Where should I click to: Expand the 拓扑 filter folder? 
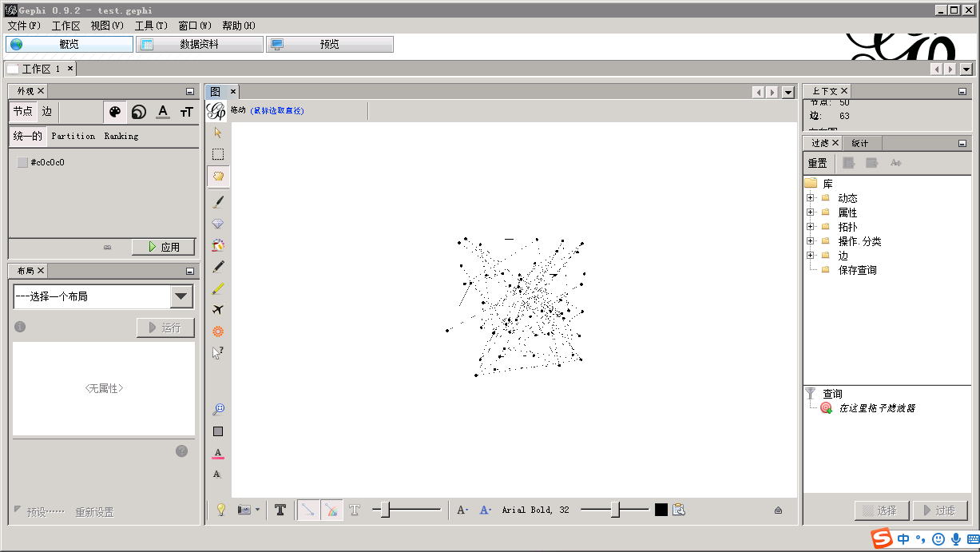[810, 227]
